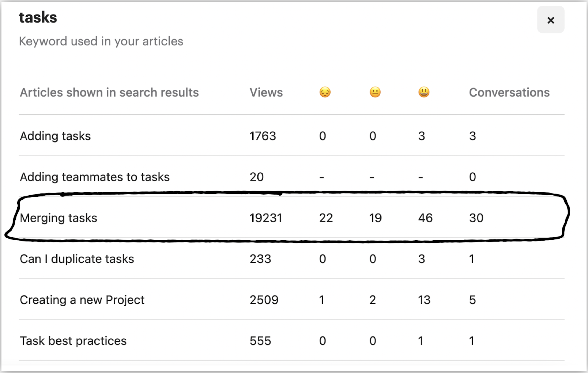Click the neutral face emoji column header
Image resolution: width=588 pixels, height=373 pixels.
coord(375,92)
